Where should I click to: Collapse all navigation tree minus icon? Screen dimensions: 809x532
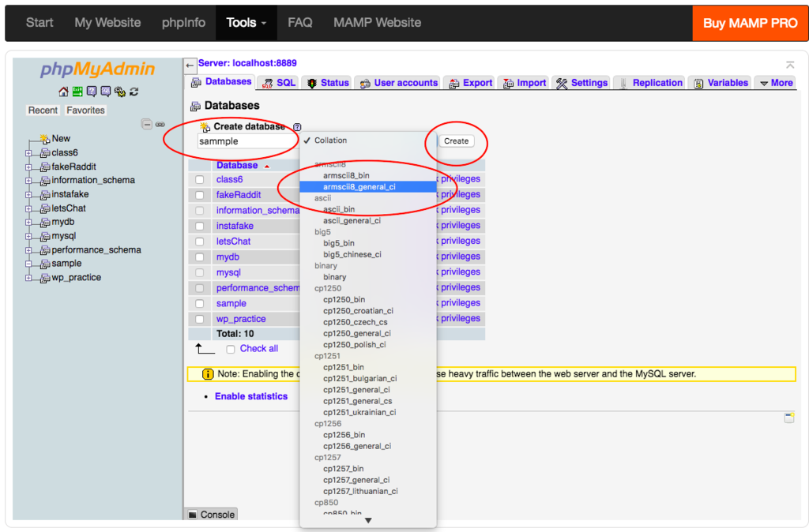(147, 124)
